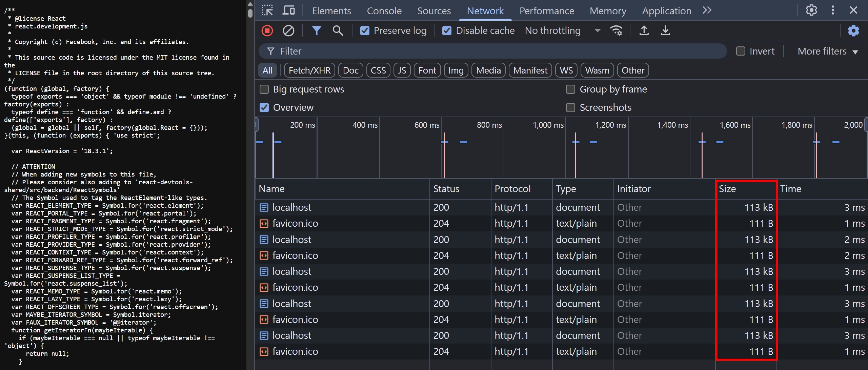Open the Sources tab
Screen dimensions: 868x370
[434, 11]
